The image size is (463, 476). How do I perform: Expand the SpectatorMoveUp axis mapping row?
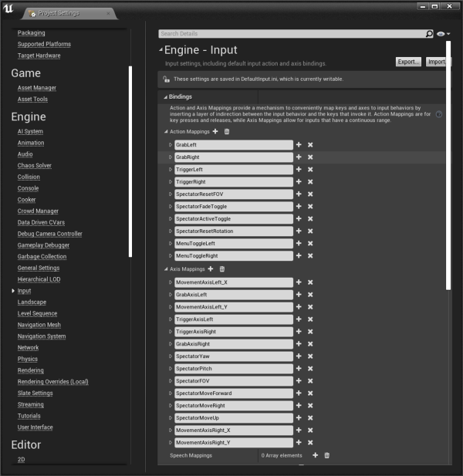click(171, 417)
